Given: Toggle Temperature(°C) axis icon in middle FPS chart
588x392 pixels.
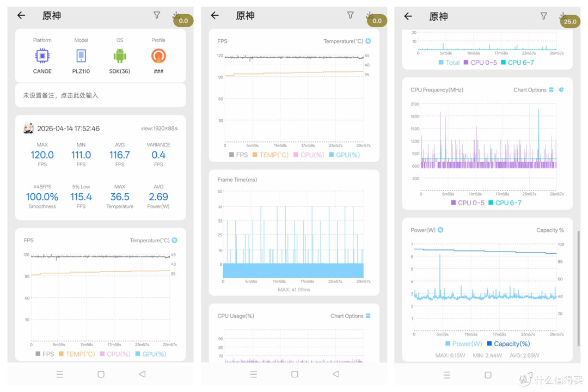Looking at the screenshot, I should coord(368,41).
